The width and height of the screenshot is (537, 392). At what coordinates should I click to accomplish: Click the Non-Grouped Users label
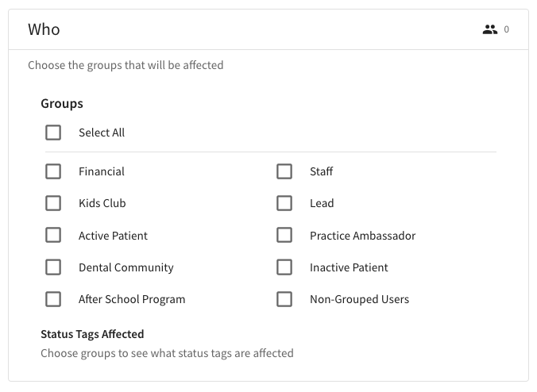(359, 299)
